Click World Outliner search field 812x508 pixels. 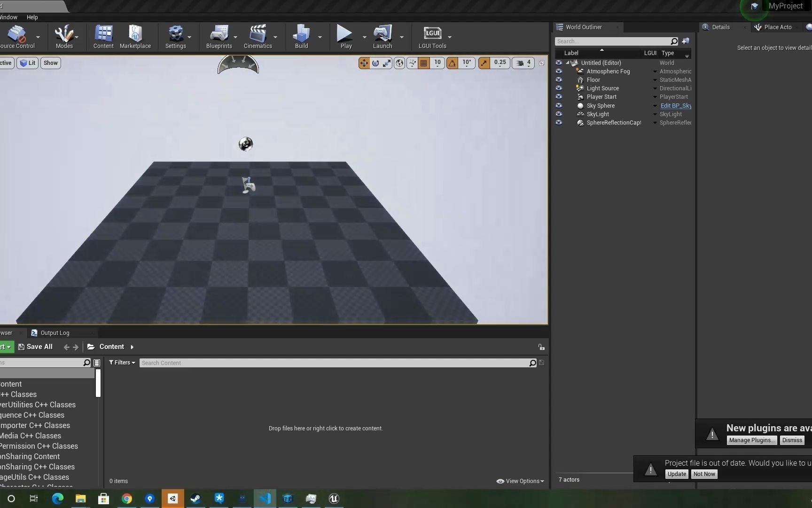[x=613, y=41]
